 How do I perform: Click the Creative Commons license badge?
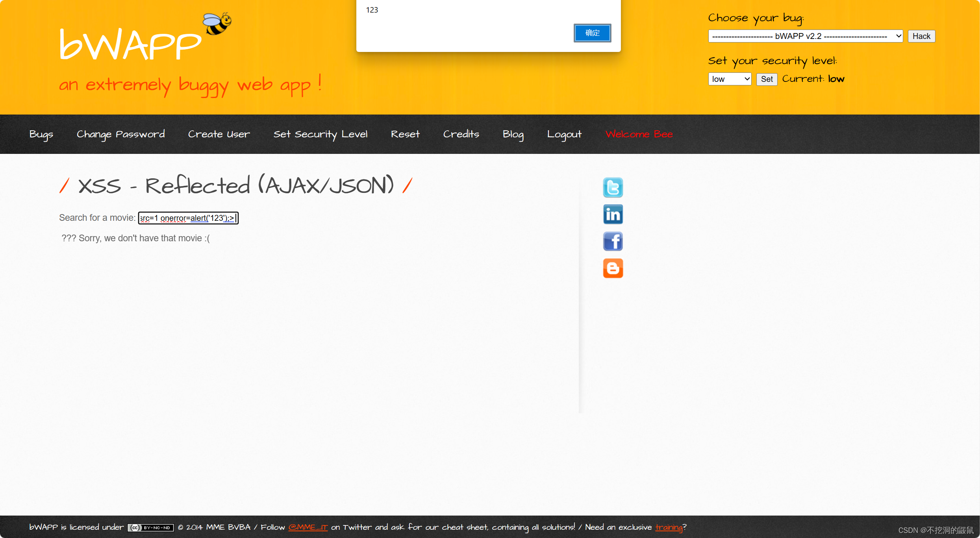coord(150,527)
